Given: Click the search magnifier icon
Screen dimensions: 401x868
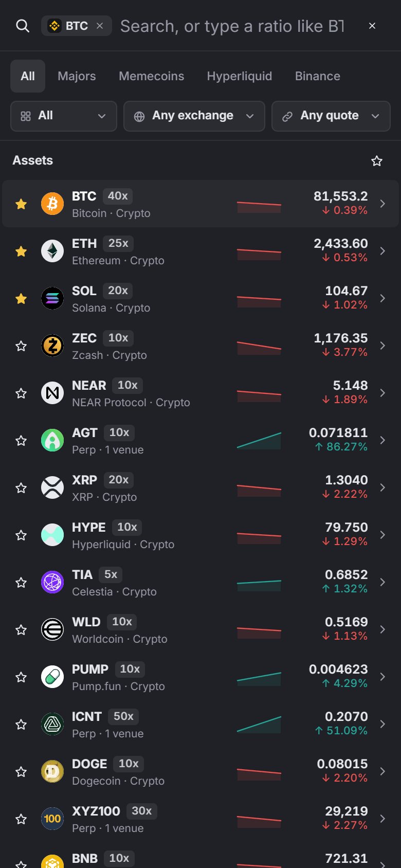Looking at the screenshot, I should 23,26.
